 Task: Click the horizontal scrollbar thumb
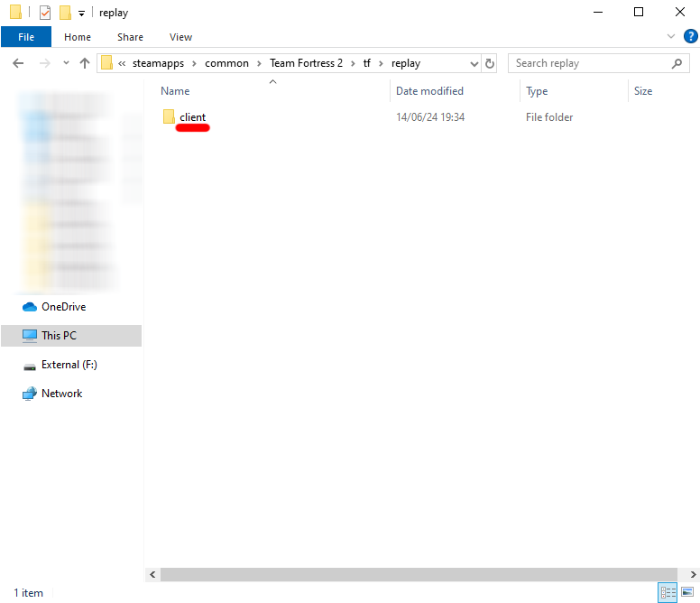pos(419,574)
